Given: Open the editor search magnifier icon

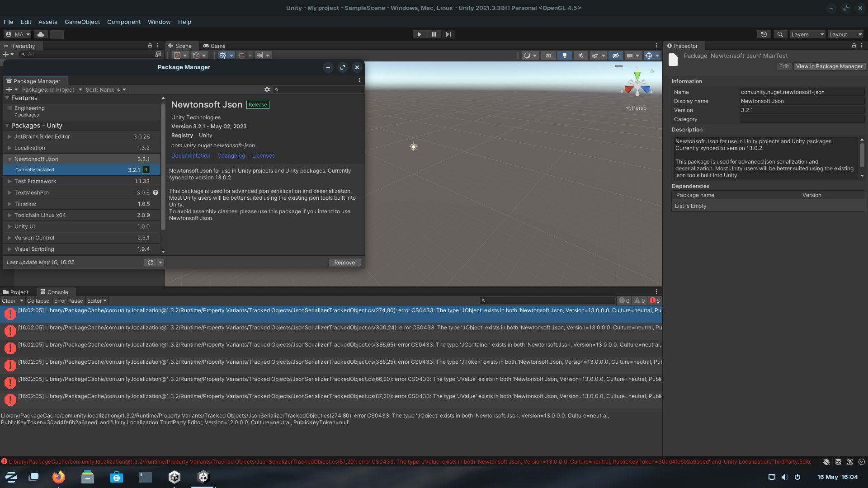Looking at the screenshot, I should pos(780,34).
